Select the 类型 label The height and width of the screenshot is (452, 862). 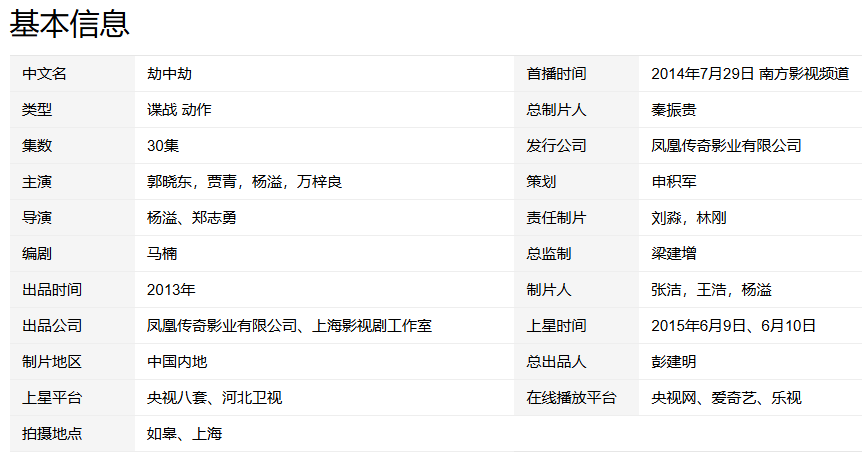[37, 109]
